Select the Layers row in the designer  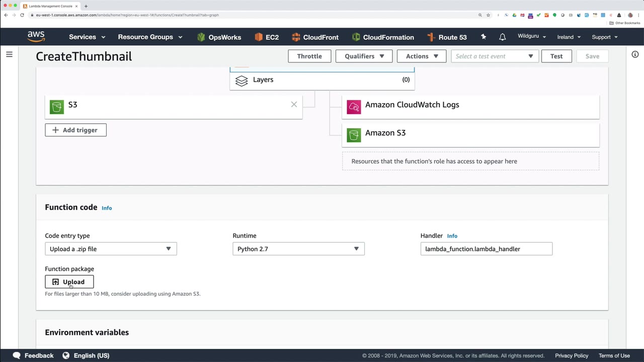pos(322,80)
